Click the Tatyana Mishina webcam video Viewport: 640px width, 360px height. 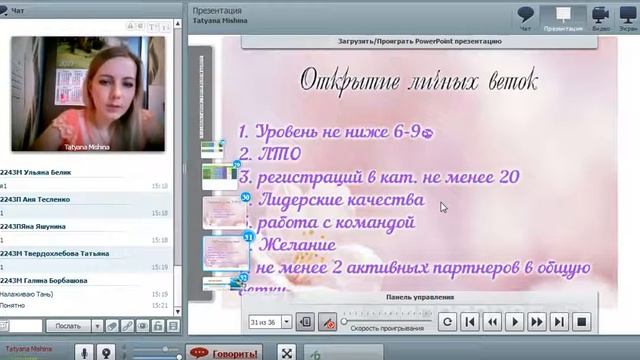(88, 93)
